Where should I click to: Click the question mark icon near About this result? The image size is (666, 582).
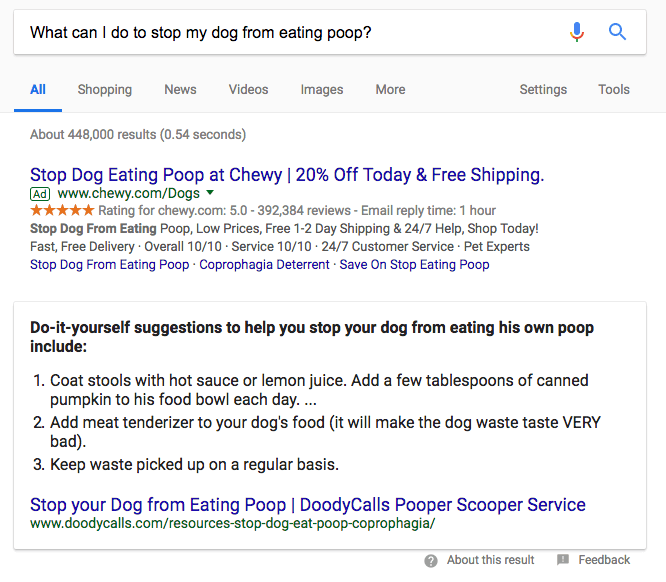point(431,561)
